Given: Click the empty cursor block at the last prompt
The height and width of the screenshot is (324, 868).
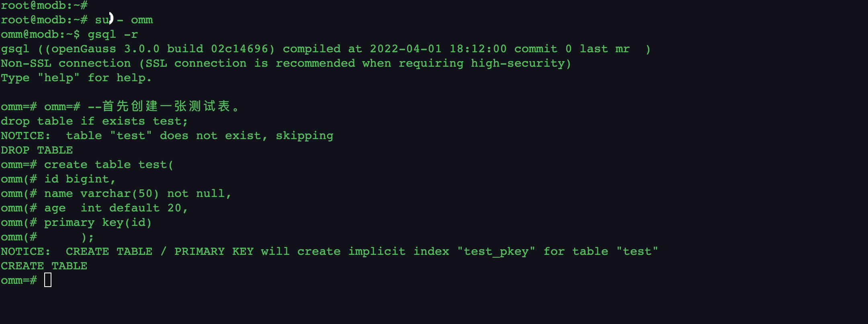Looking at the screenshot, I should tap(48, 280).
